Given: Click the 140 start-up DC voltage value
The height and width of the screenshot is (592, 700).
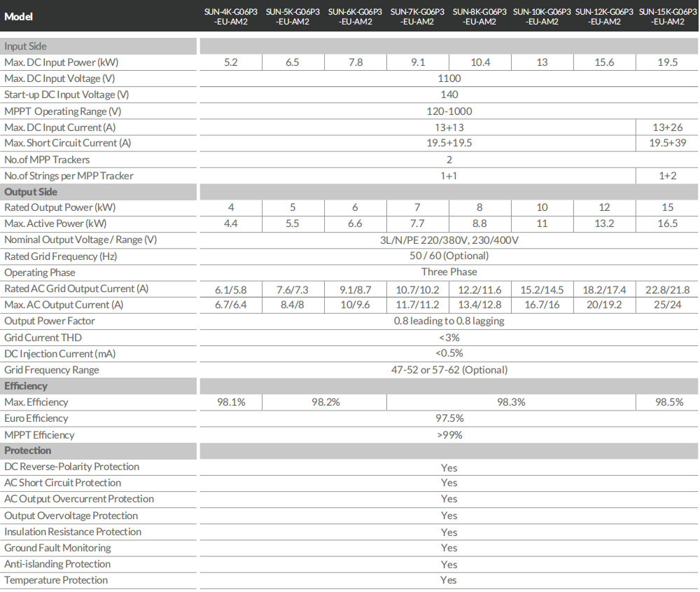Looking at the screenshot, I should point(449,95).
